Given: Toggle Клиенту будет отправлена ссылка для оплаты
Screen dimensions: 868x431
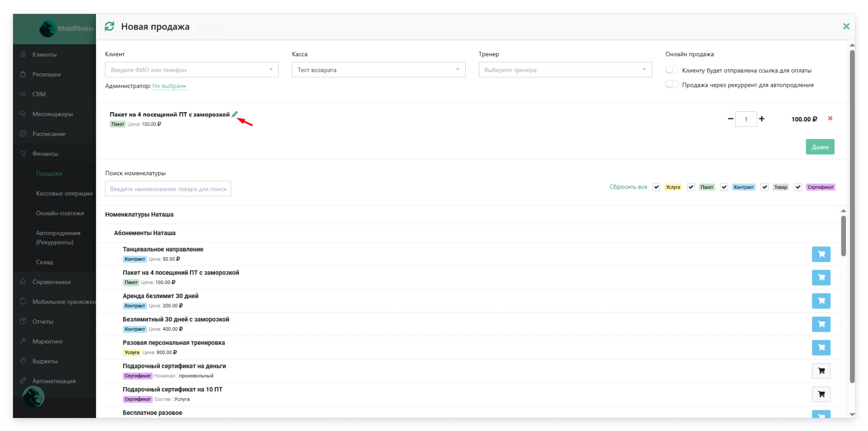Looking at the screenshot, I should pos(672,70).
